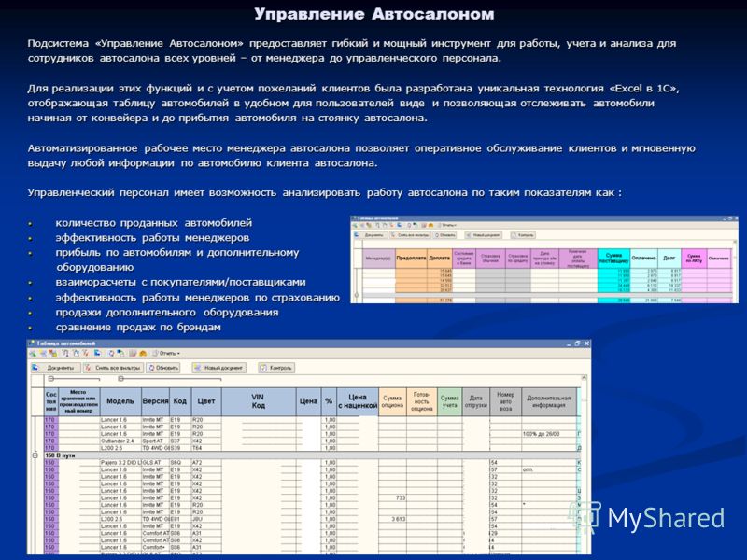The image size is (747, 560).
Task: Click clear-filter icon in lower window's top icon row
Action: click(x=86, y=354)
